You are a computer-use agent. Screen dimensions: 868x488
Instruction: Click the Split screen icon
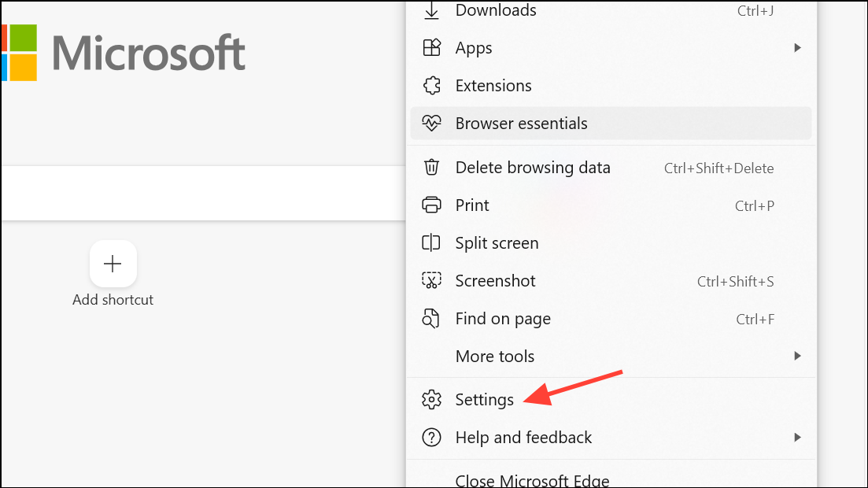click(431, 243)
